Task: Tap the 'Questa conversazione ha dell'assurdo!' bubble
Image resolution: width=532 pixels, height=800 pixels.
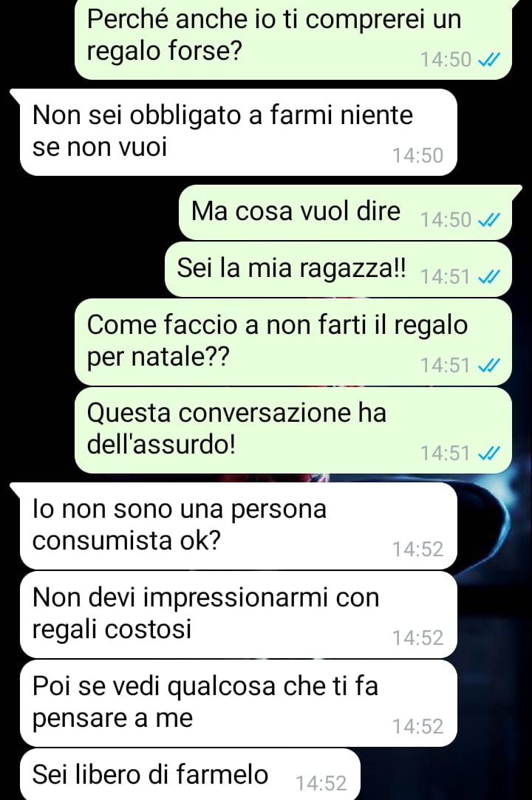Action: tap(293, 430)
